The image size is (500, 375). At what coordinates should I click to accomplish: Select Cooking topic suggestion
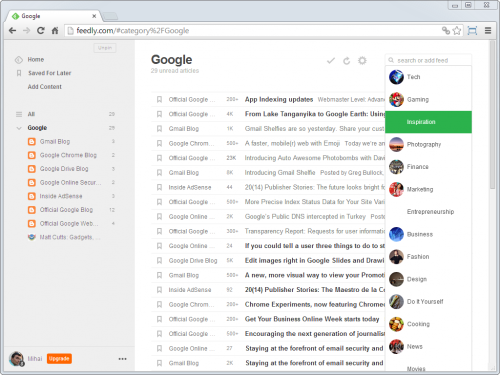tap(428, 324)
